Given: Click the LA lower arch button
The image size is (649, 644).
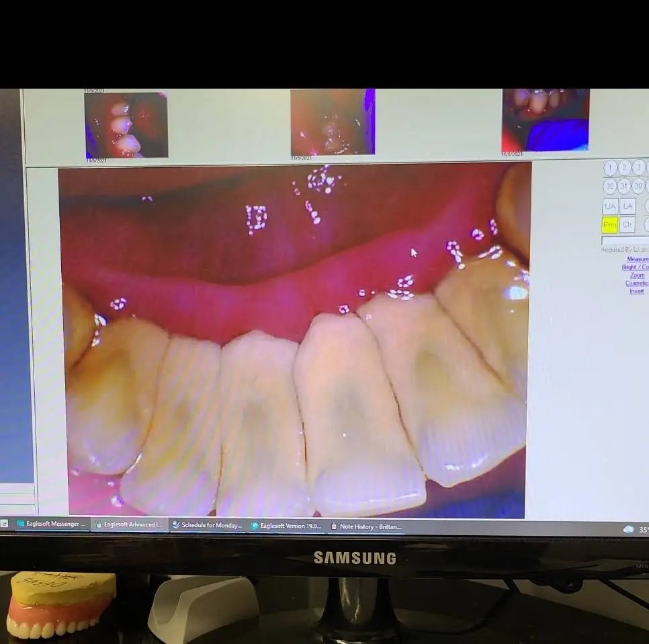Looking at the screenshot, I should coord(628,206).
